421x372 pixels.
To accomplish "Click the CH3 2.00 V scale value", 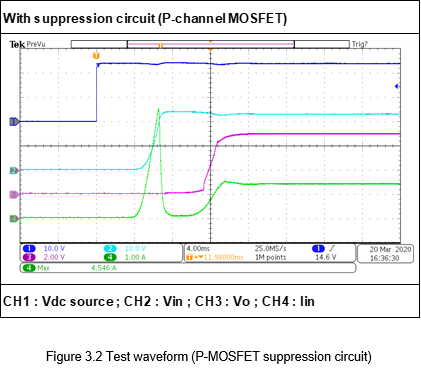I will pyautogui.click(x=54, y=257).
